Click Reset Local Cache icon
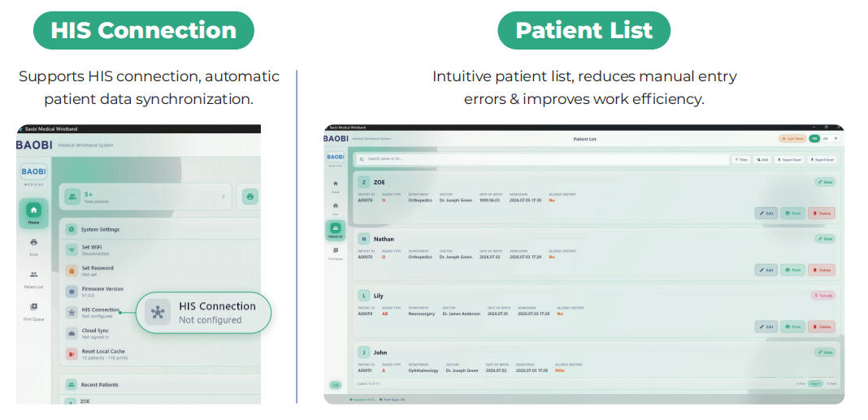The height and width of the screenshot is (420, 868). tap(72, 354)
